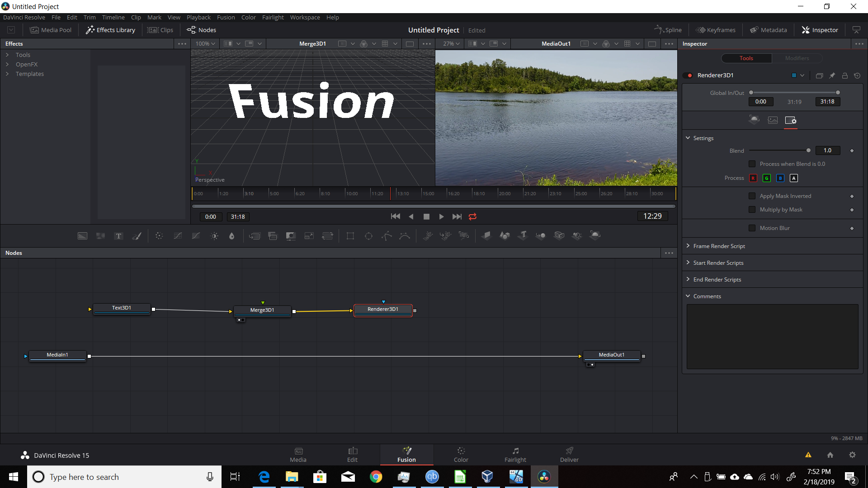868x488 pixels.
Task: Add a Matte Control node
Action: pos(291,236)
